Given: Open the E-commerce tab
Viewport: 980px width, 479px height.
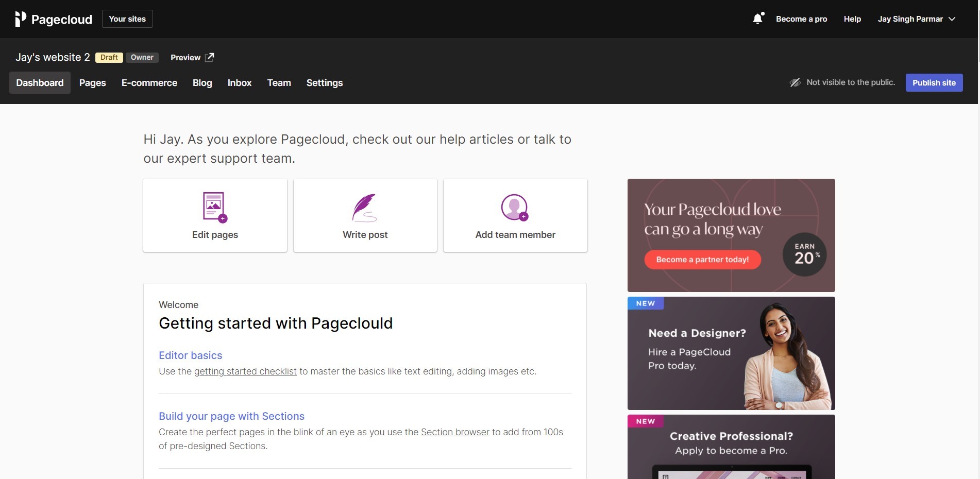Looking at the screenshot, I should pyautogui.click(x=149, y=83).
